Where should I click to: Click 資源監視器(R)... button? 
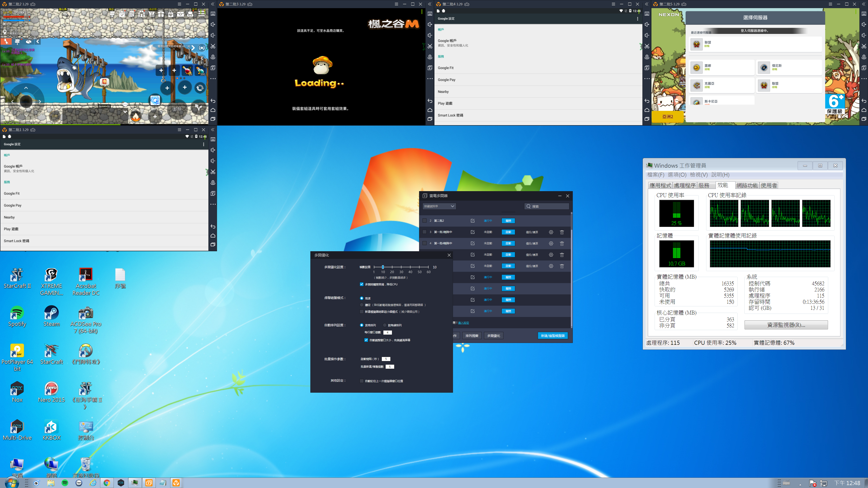[x=786, y=325]
